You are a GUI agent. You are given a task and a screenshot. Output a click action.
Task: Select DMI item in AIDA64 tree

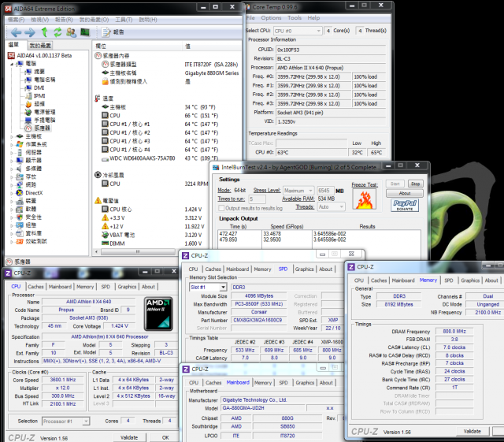(39, 87)
